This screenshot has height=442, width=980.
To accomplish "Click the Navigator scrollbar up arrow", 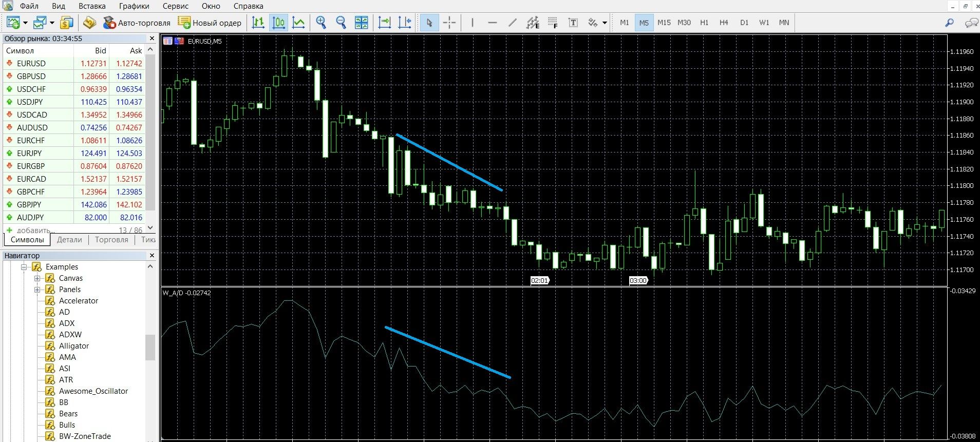I will [x=150, y=266].
